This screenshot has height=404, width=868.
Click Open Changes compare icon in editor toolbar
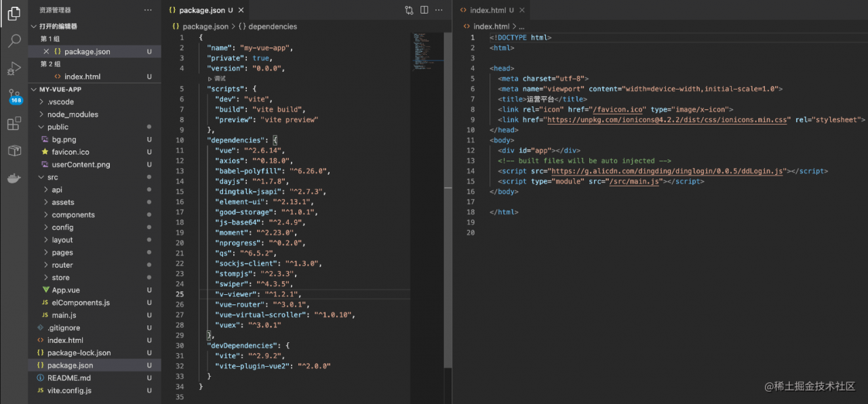[x=409, y=10]
